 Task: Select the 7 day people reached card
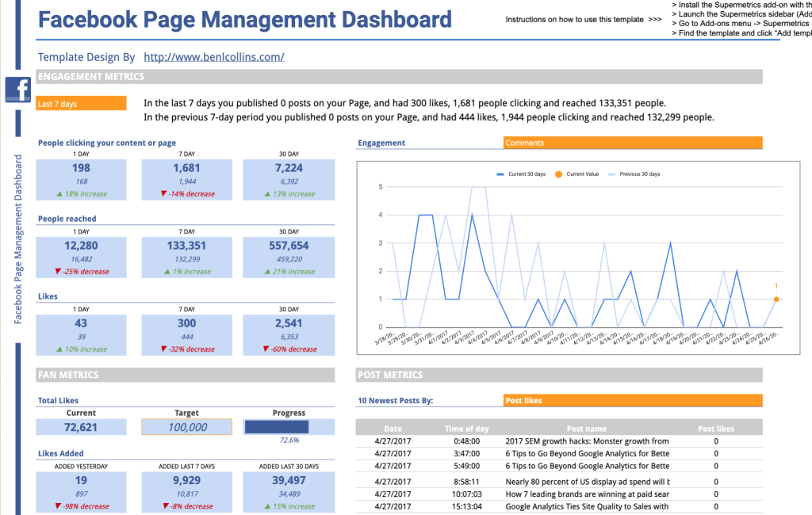(187, 257)
